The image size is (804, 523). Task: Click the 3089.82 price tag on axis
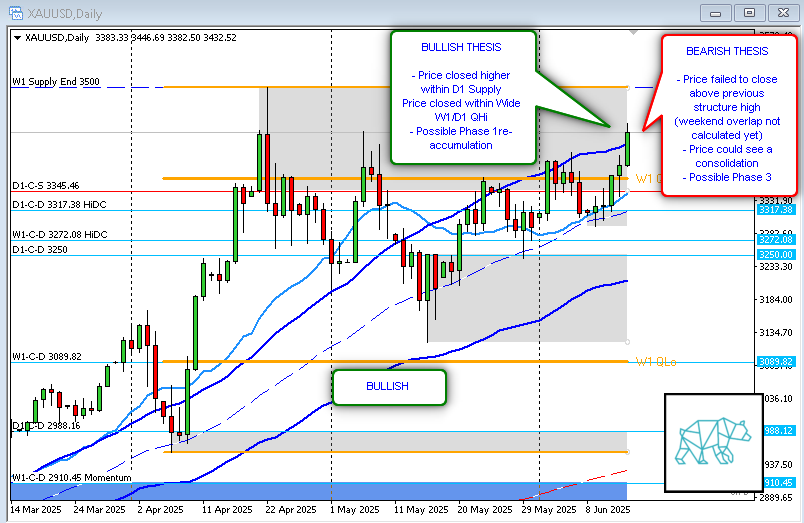(x=775, y=362)
